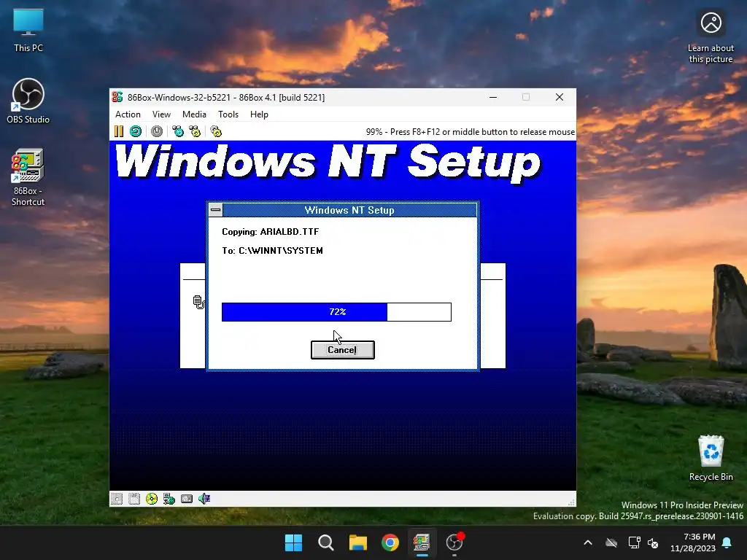Select the This PC desktop icon
The width and height of the screenshot is (747, 560).
click(28, 29)
